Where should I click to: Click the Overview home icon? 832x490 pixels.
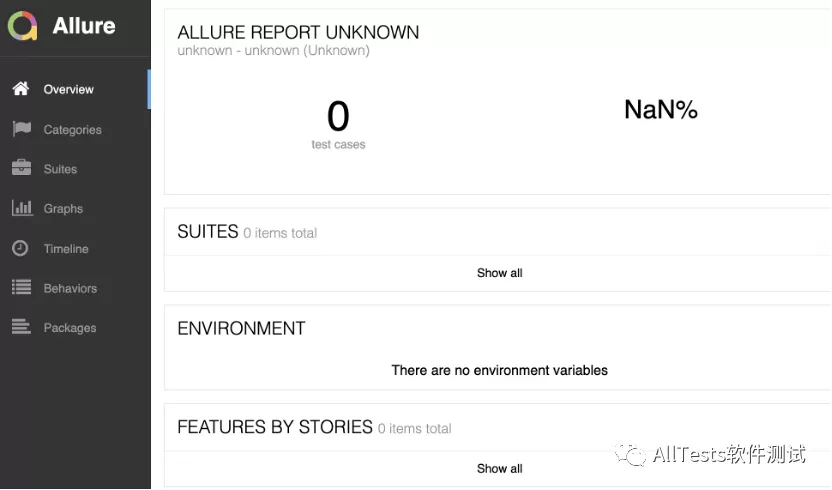coord(21,89)
